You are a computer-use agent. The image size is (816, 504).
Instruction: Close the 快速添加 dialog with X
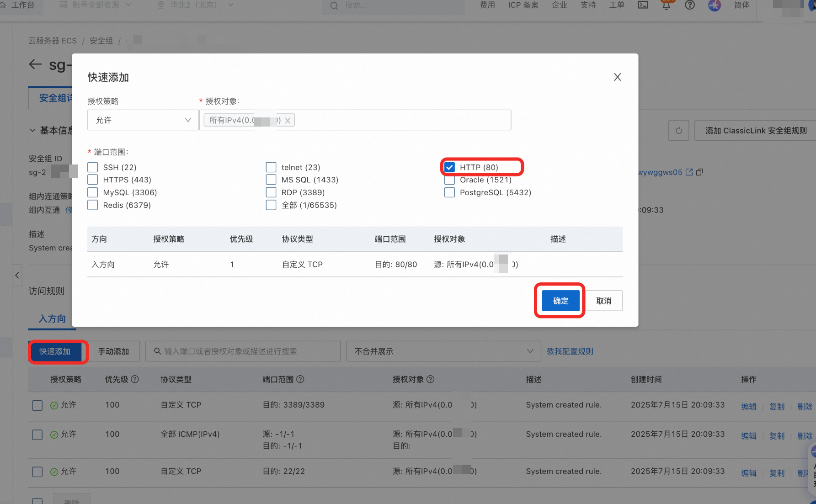click(x=617, y=77)
